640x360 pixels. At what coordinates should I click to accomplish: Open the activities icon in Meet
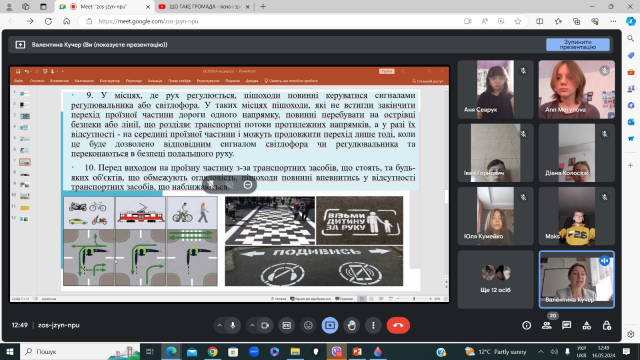click(x=587, y=325)
